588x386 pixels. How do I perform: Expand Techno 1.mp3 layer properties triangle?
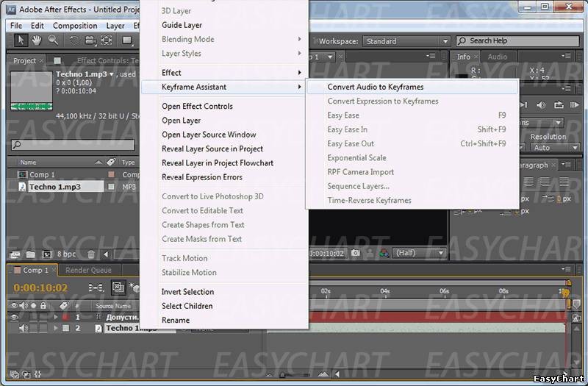(x=56, y=328)
